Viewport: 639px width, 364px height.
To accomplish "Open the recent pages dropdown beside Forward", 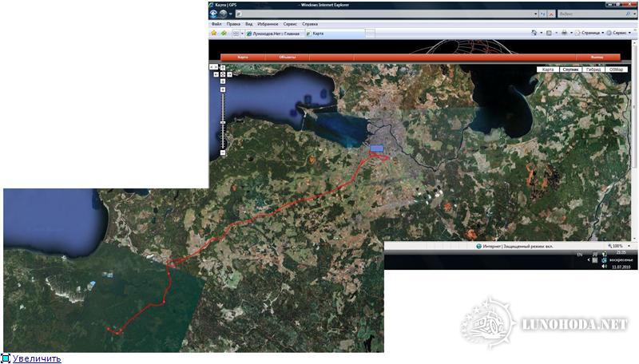I will coord(230,14).
